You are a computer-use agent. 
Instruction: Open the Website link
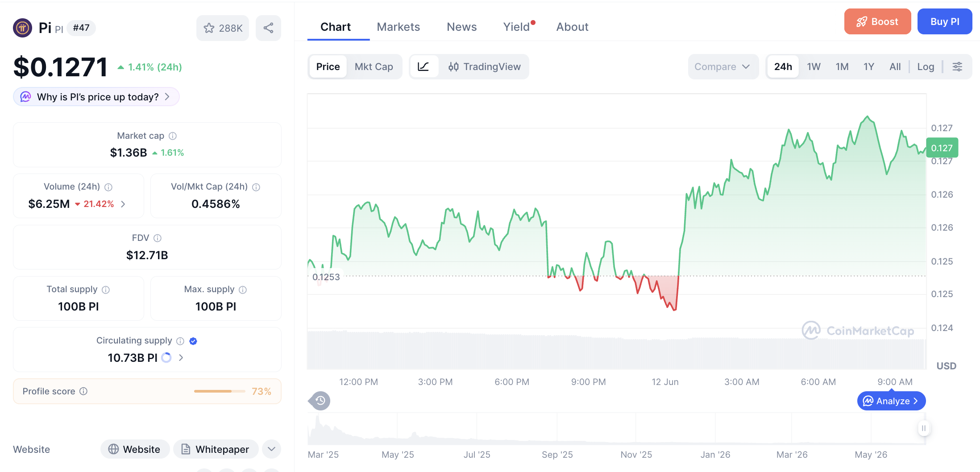(x=135, y=449)
